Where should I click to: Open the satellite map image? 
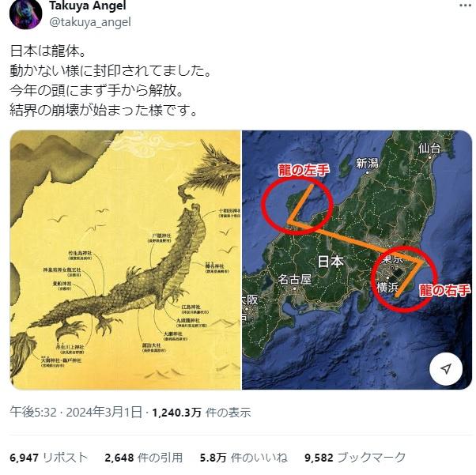pyautogui.click(x=357, y=260)
